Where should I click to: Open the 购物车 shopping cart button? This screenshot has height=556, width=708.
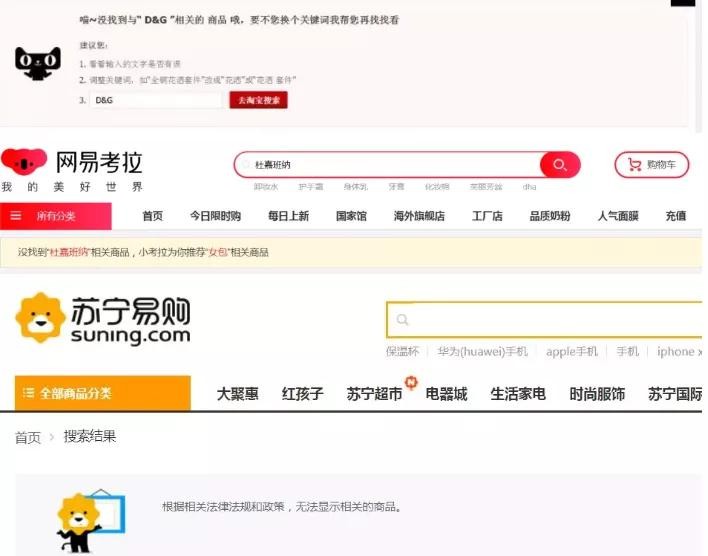pos(652,165)
